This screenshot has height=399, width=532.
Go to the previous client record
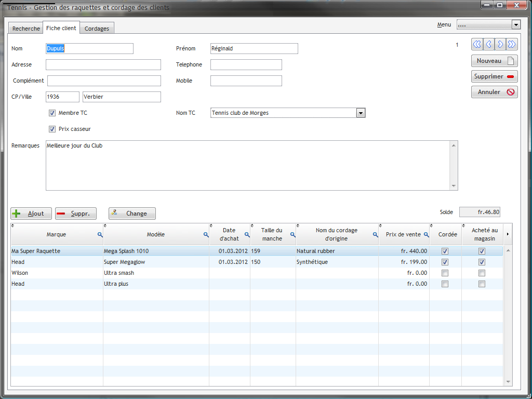[x=488, y=44]
